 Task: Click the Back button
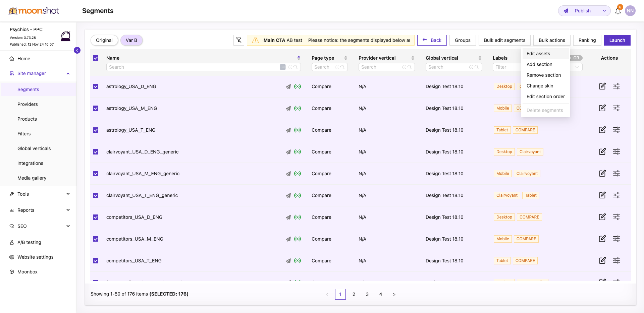pos(432,40)
